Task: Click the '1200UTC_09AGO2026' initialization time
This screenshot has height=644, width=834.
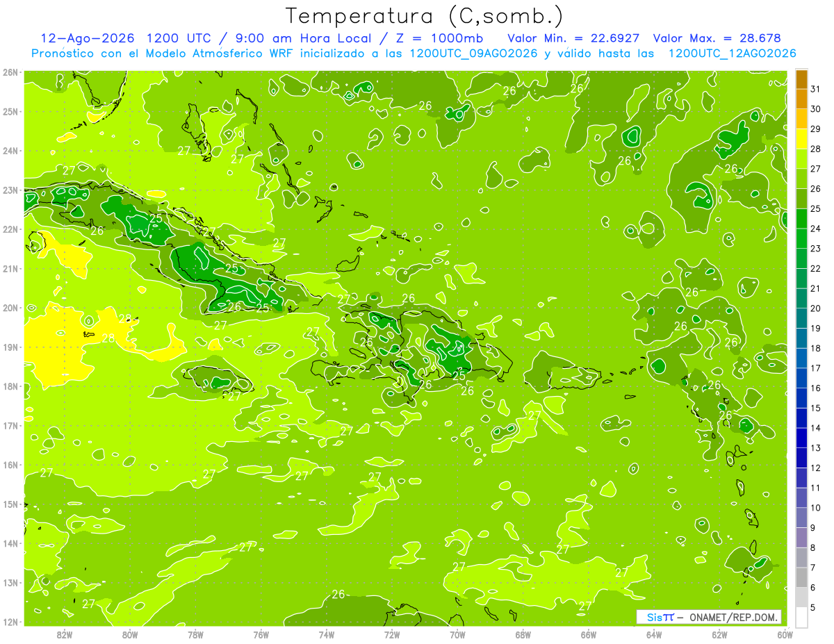Action: (474, 53)
